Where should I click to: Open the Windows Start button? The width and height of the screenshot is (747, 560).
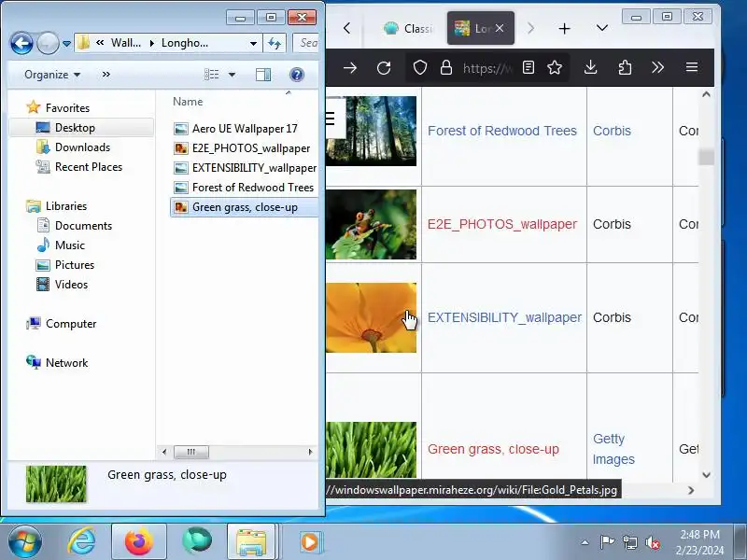tap(24, 542)
